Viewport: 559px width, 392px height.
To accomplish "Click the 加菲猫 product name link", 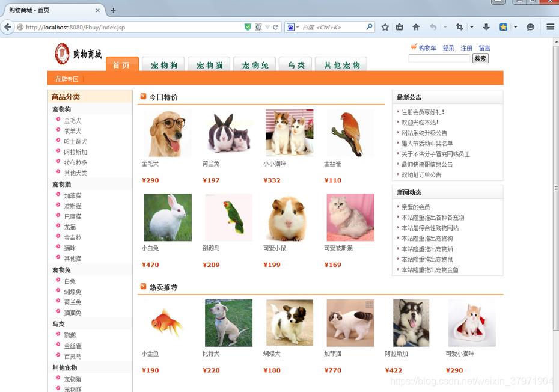I will [332, 354].
